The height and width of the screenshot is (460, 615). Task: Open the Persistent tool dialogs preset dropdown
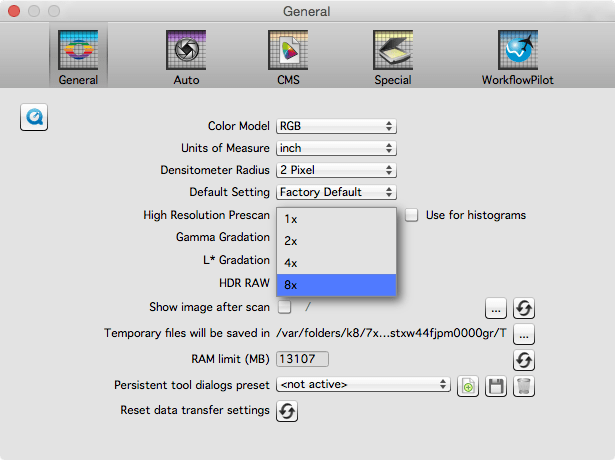(x=364, y=384)
